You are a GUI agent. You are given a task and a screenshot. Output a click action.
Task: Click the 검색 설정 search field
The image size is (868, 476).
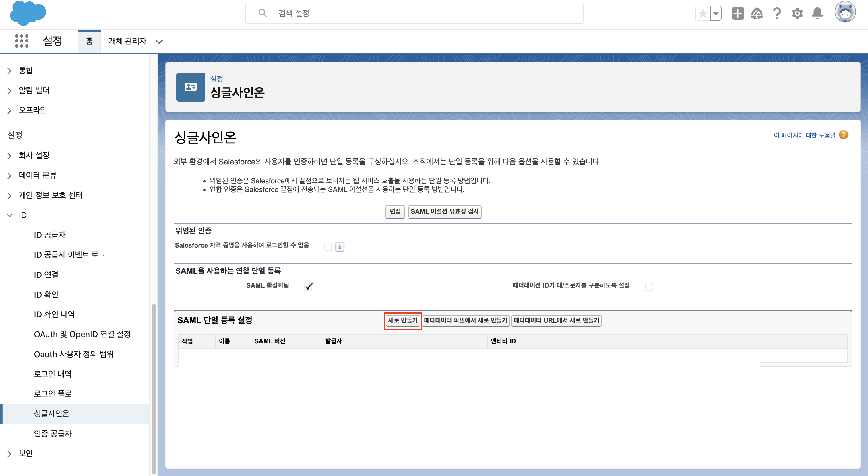tap(414, 13)
